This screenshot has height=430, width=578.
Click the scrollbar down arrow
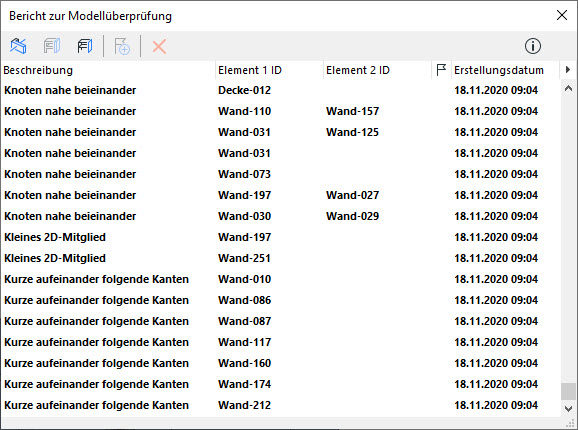tap(568, 408)
